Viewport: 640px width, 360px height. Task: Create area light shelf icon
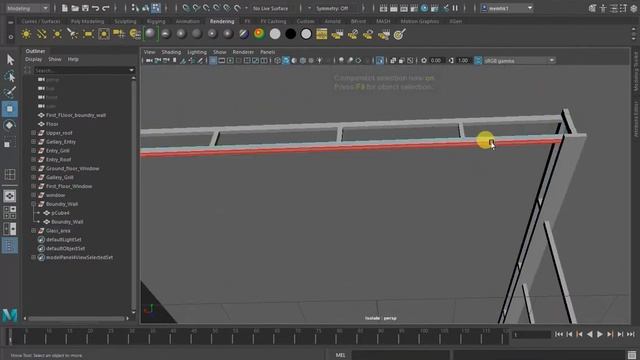88,34
